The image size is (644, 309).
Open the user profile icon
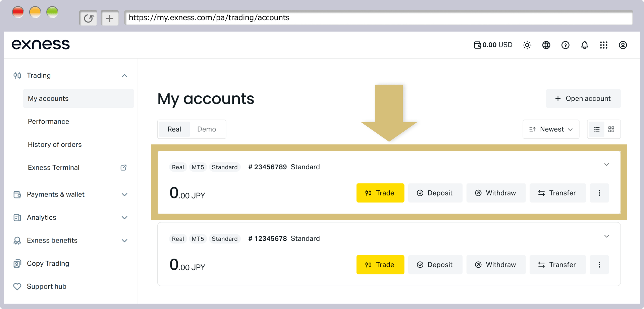coord(623,45)
